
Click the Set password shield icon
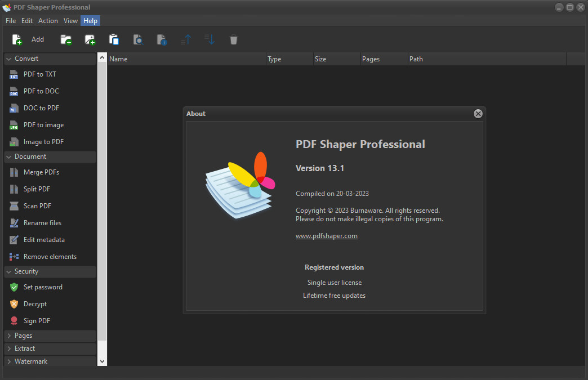[14, 287]
